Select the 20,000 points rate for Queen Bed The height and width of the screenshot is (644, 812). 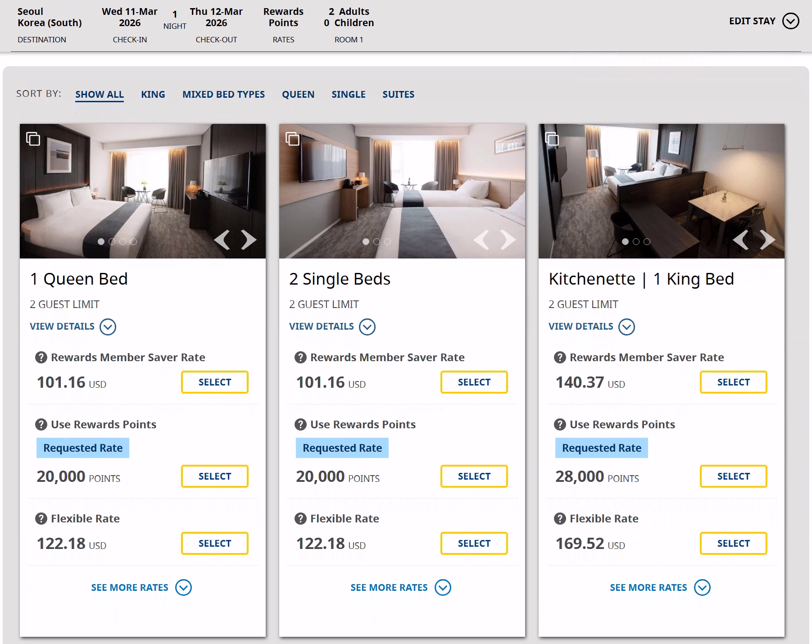[x=215, y=476]
